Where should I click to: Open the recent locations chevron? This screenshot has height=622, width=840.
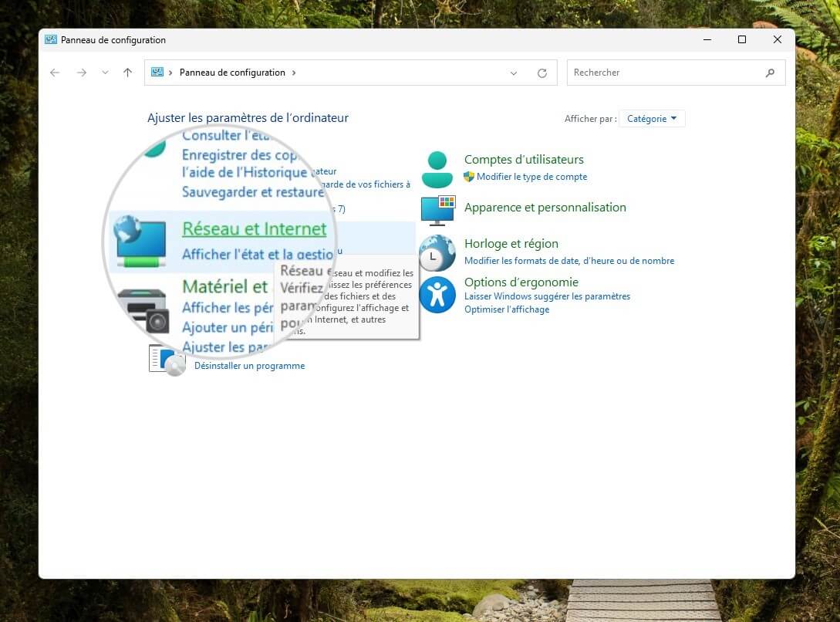click(x=105, y=73)
